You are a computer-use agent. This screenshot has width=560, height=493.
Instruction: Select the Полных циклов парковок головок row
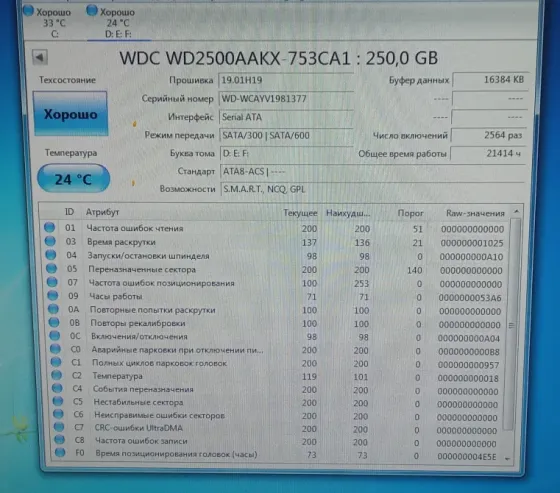point(277,364)
